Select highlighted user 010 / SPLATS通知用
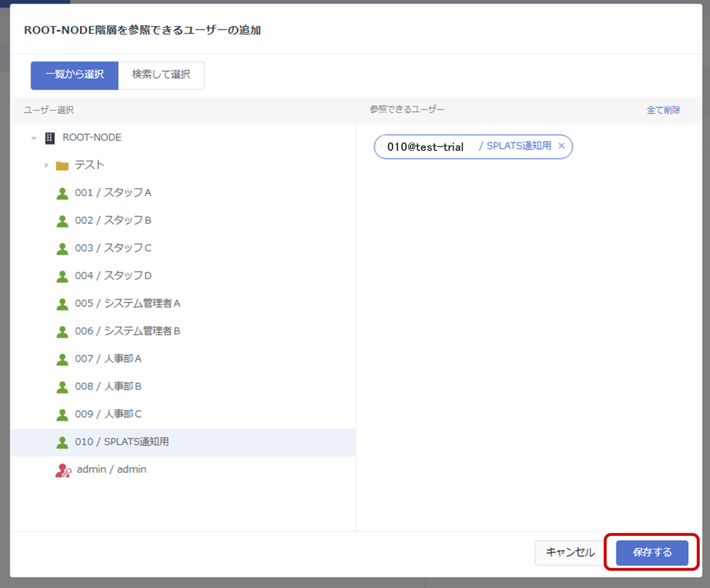This screenshot has width=710, height=588. pyautogui.click(x=122, y=442)
